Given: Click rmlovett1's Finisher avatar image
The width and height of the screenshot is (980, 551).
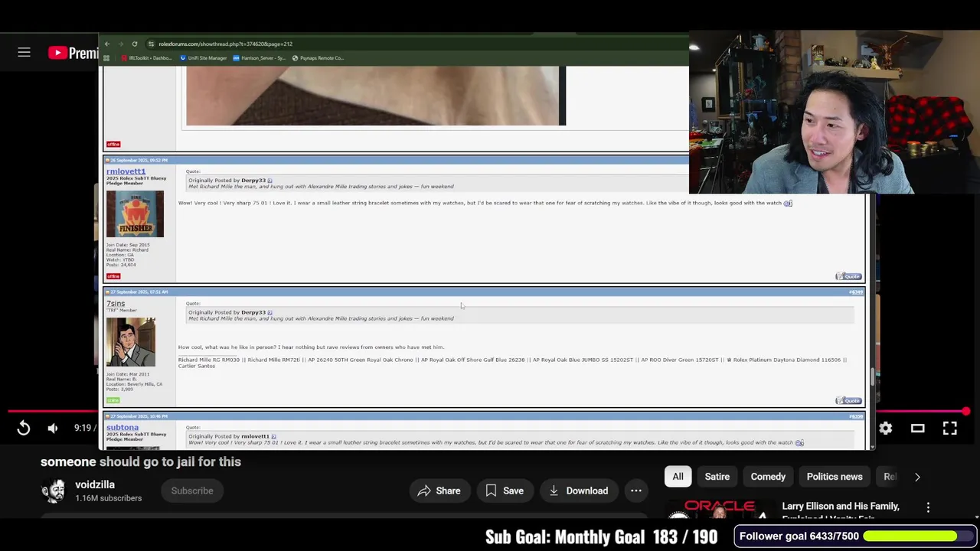Looking at the screenshot, I should (x=135, y=214).
